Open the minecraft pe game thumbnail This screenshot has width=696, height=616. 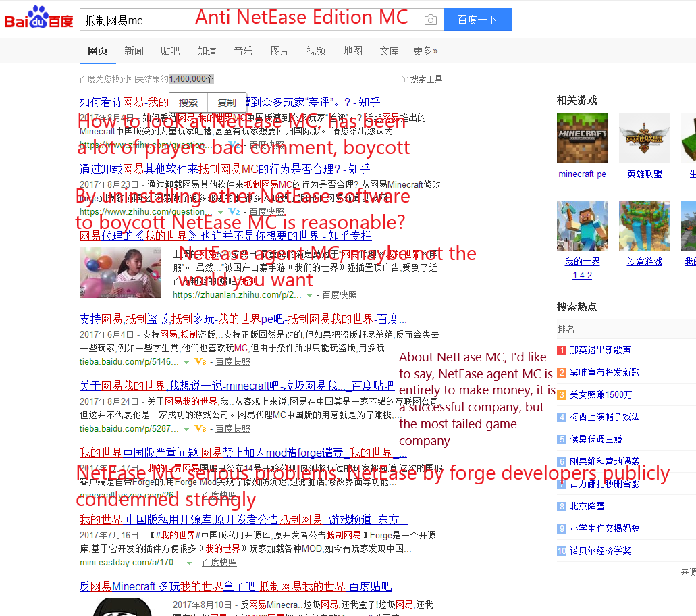pos(582,138)
